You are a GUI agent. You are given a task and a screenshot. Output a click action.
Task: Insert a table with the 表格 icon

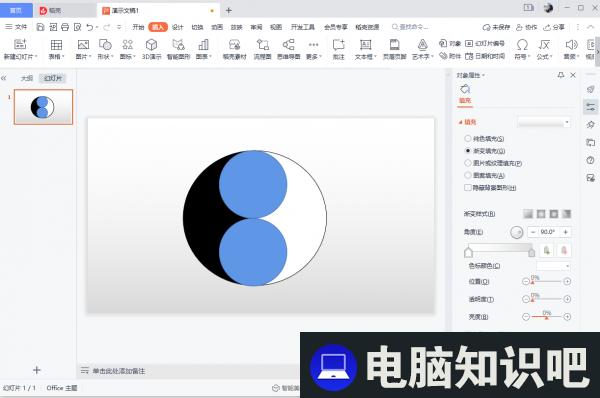(56, 45)
